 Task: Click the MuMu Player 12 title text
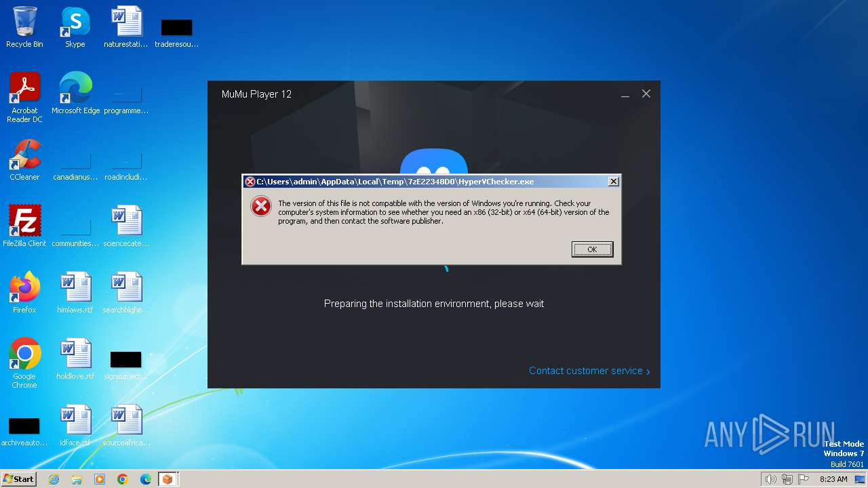coord(256,94)
